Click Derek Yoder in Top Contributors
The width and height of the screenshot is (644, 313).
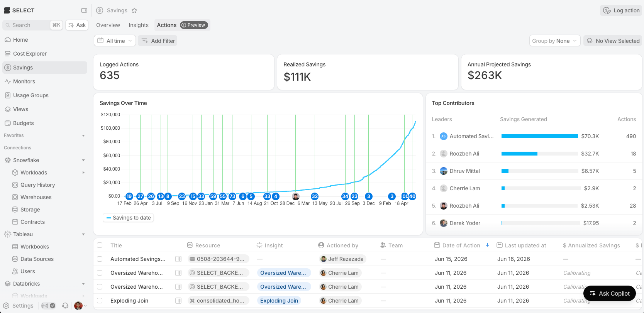pos(465,223)
